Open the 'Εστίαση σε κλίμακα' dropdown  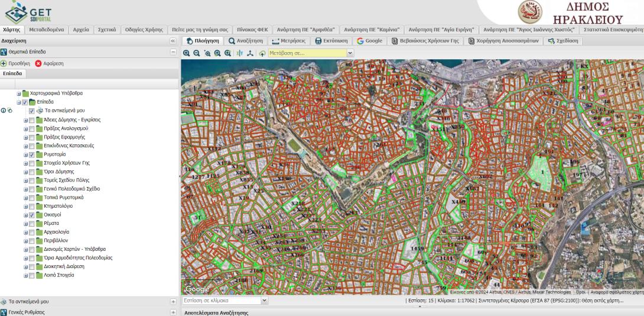264,301
